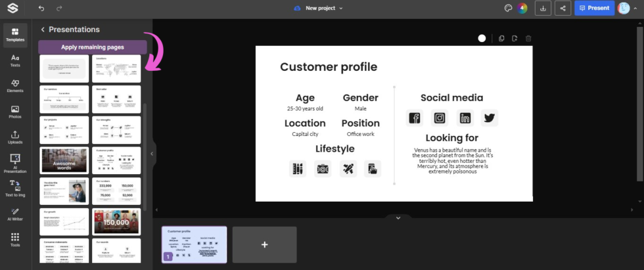Open the theme palette icon
Image resolution: width=644 pixels, height=270 pixels.
(508, 8)
